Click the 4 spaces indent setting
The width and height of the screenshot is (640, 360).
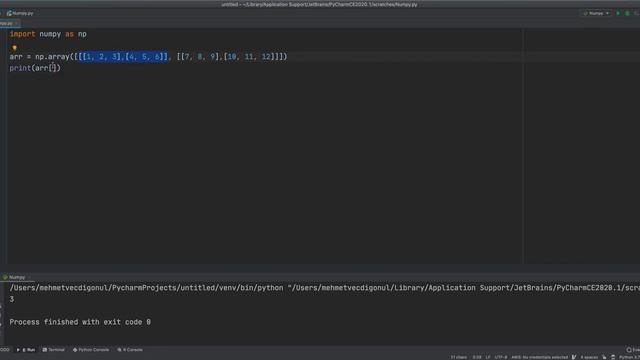[589, 357]
